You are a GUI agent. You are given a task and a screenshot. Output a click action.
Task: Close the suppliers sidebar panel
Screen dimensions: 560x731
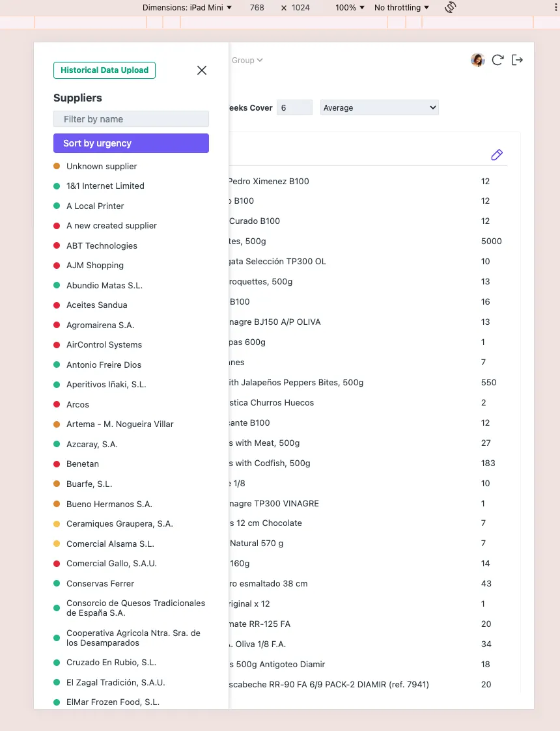202,70
